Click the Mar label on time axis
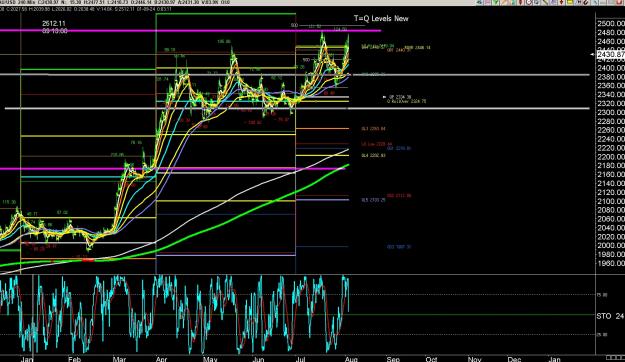Screen dimensions: 625x362 coord(119,359)
